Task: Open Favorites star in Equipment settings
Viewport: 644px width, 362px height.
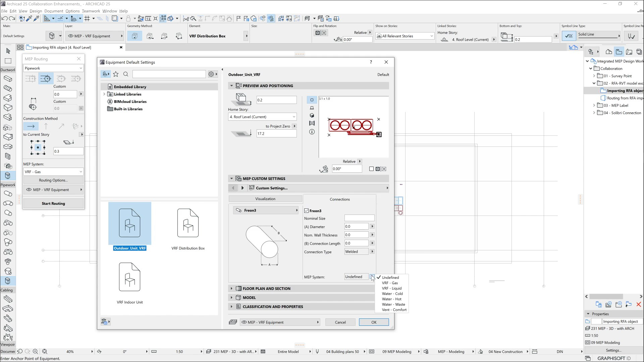Action: [x=116, y=74]
